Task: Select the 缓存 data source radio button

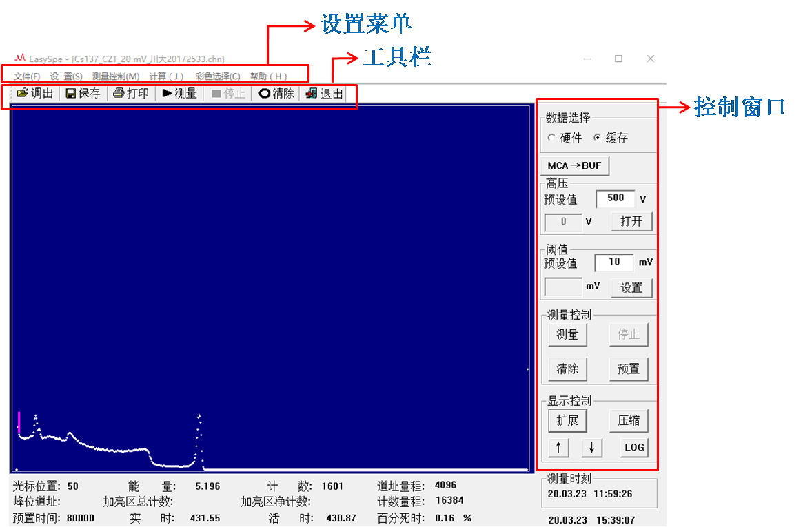Action: click(597, 138)
